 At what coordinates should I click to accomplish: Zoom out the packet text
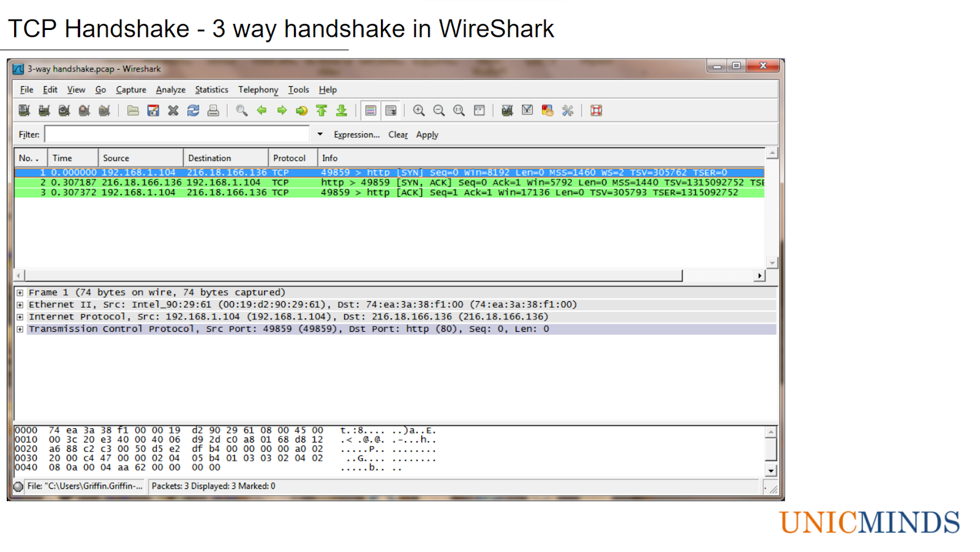(x=439, y=111)
